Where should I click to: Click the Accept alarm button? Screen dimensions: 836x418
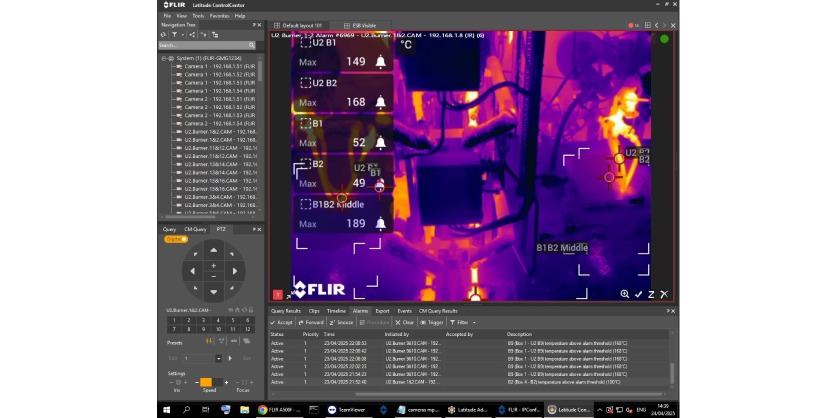click(x=281, y=323)
